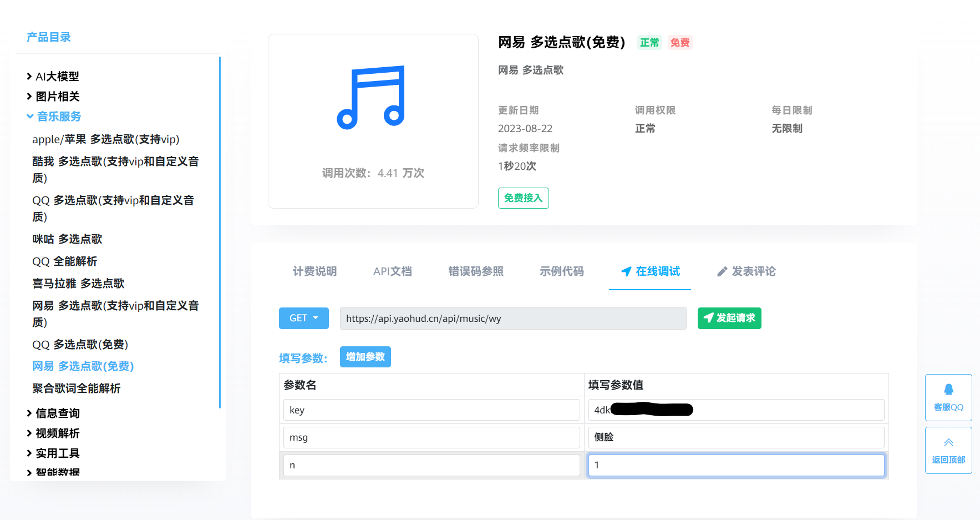Select the 在线调试 tab
Screen dimensions: 980x520
650,271
